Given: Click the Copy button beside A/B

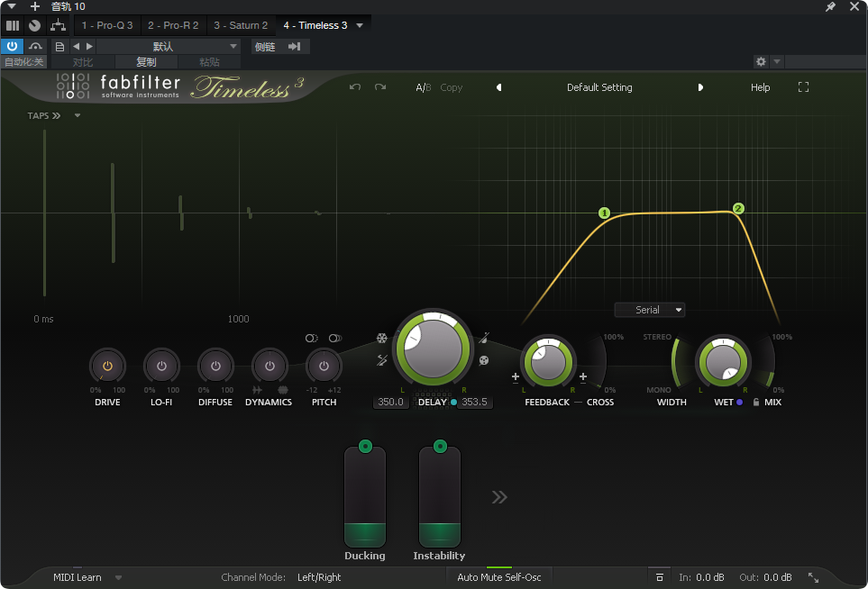Looking at the screenshot, I should [452, 87].
